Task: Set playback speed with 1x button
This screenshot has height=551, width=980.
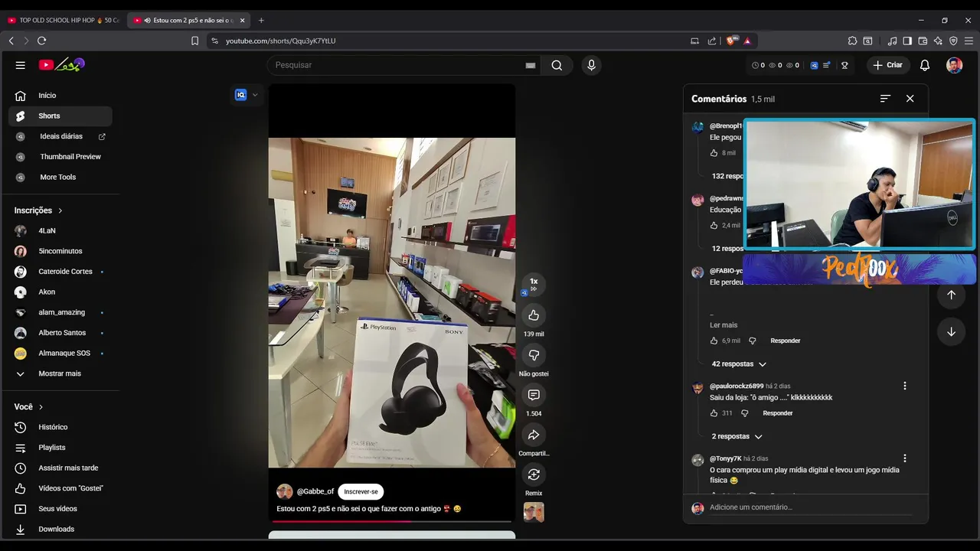Action: point(534,283)
